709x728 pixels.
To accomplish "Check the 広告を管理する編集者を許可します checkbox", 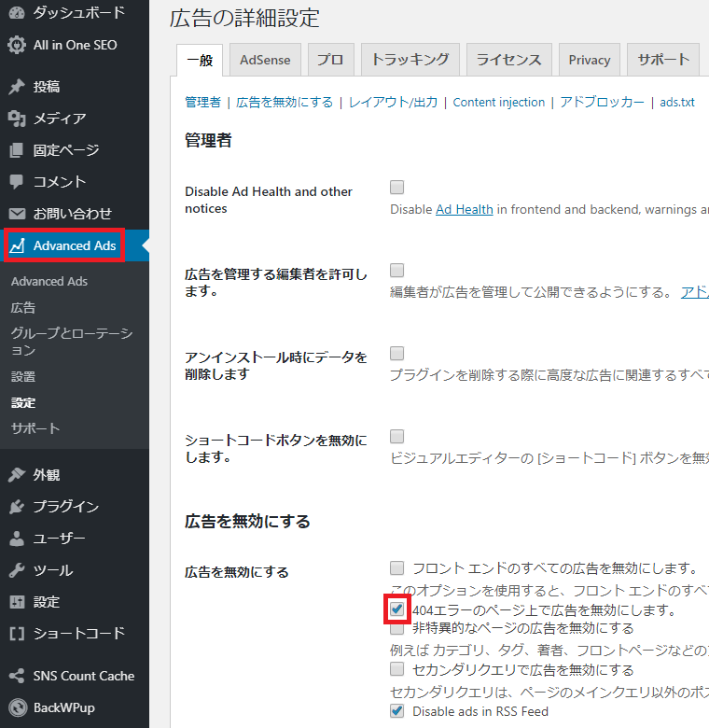I will coord(396,271).
